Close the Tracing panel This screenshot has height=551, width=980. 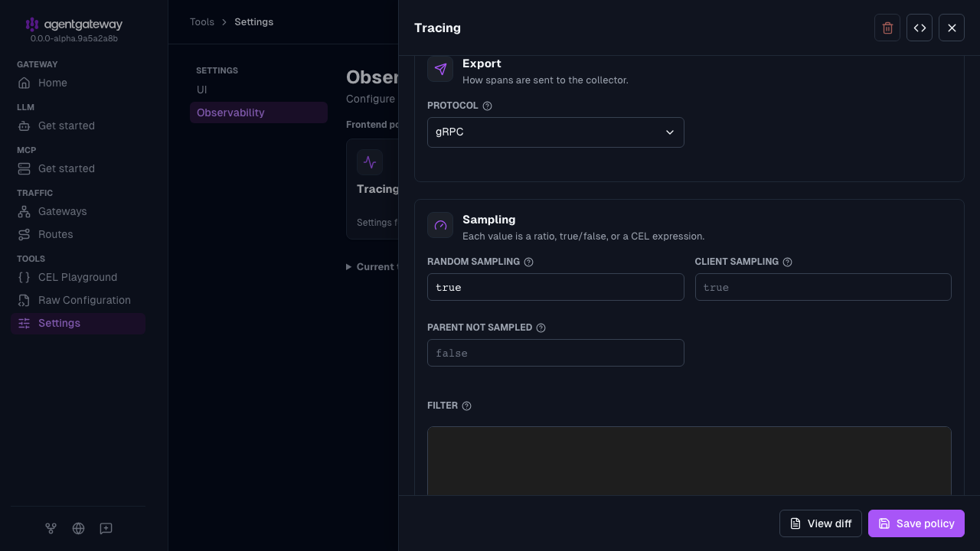point(952,28)
